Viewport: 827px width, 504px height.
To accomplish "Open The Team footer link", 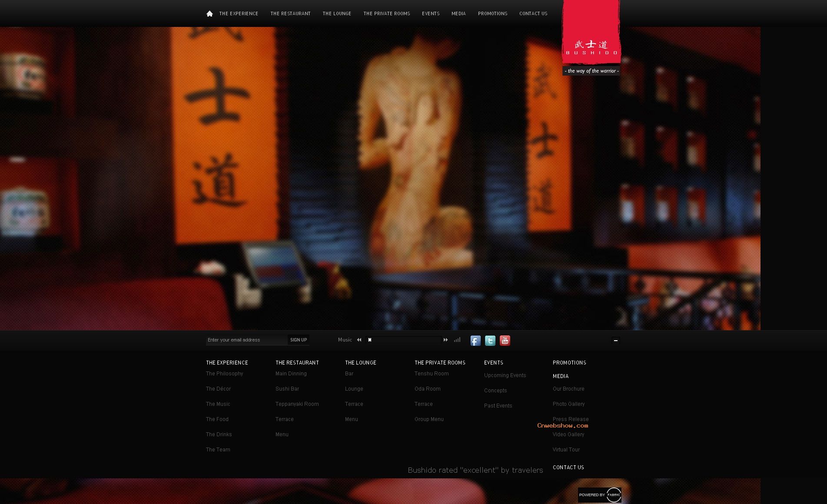I will 218,450.
